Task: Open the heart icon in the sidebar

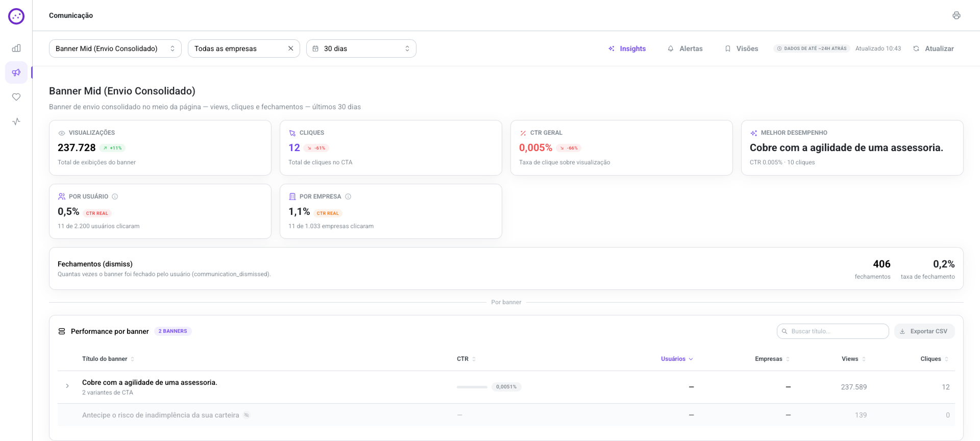Action: click(16, 97)
